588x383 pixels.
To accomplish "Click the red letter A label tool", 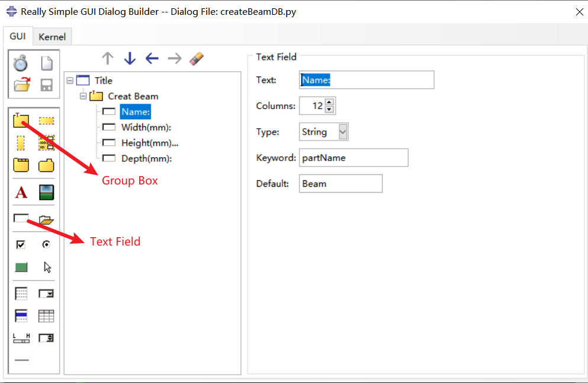I will pos(21,193).
